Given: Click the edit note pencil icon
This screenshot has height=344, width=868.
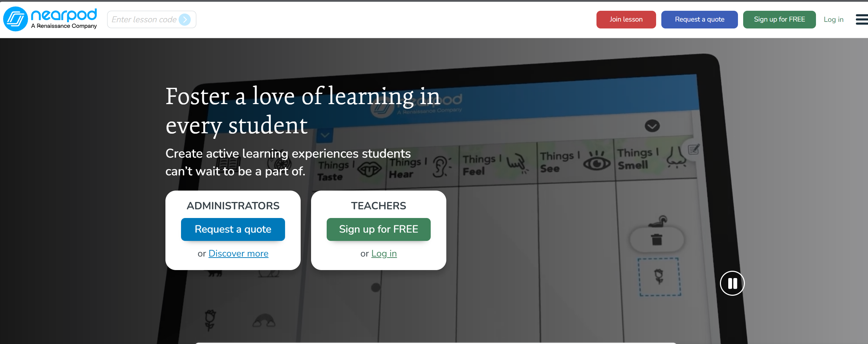Looking at the screenshot, I should click(694, 150).
